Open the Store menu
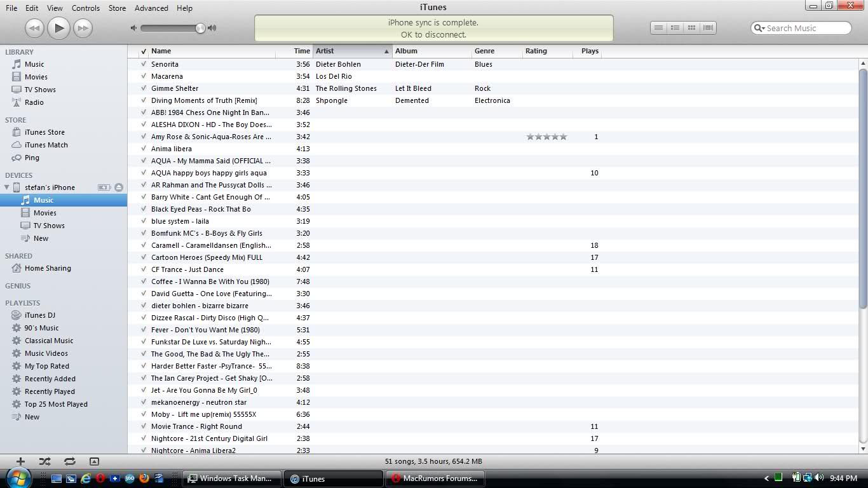The width and height of the screenshot is (868, 488). pos(117,8)
